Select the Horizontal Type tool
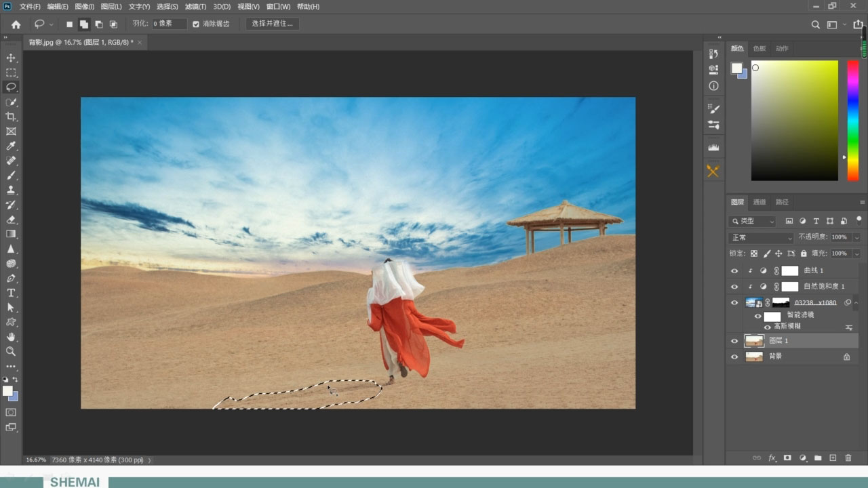868x488 pixels. (x=11, y=293)
